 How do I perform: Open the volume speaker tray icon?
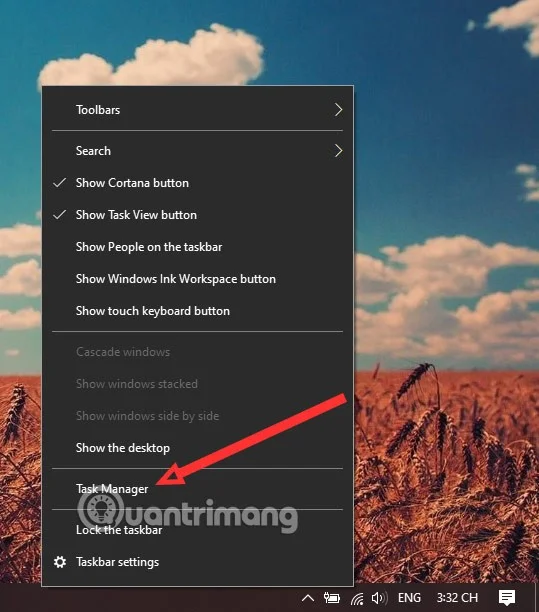click(379, 598)
